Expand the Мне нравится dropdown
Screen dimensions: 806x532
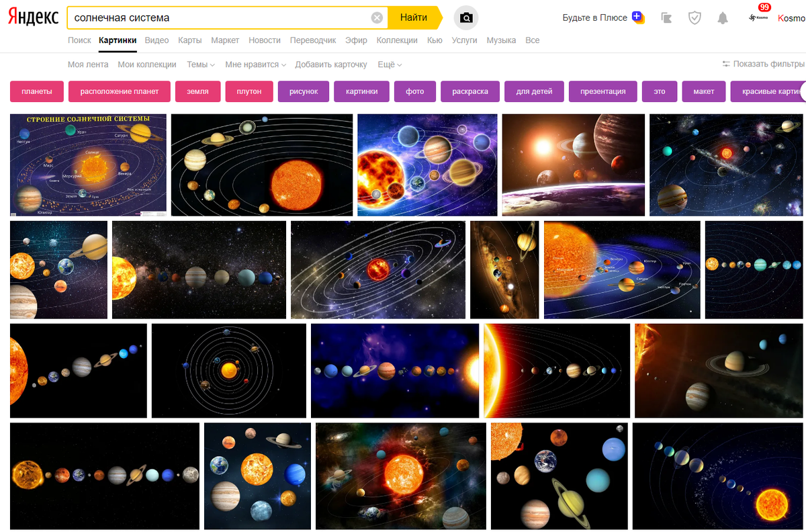point(255,64)
